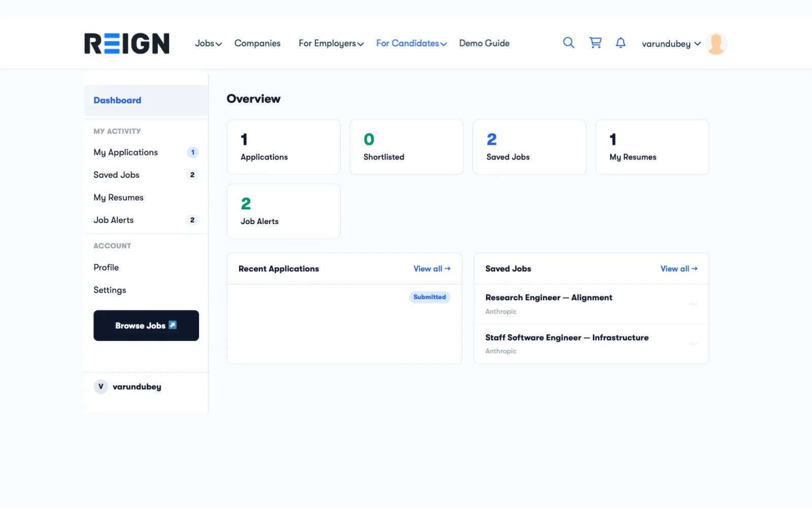Expand the Jobs dropdown menu
This screenshot has height=508, width=812.
pos(209,44)
